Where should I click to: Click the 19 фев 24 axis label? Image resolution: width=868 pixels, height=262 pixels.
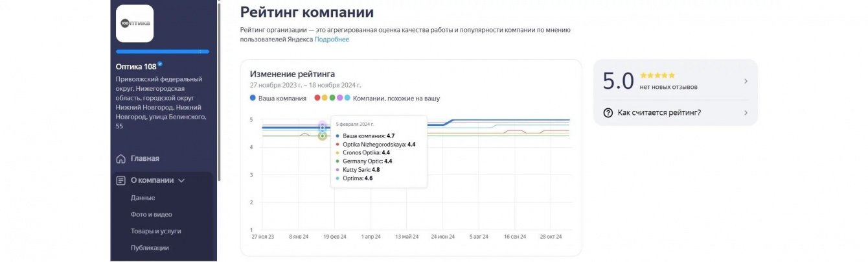coord(334,237)
